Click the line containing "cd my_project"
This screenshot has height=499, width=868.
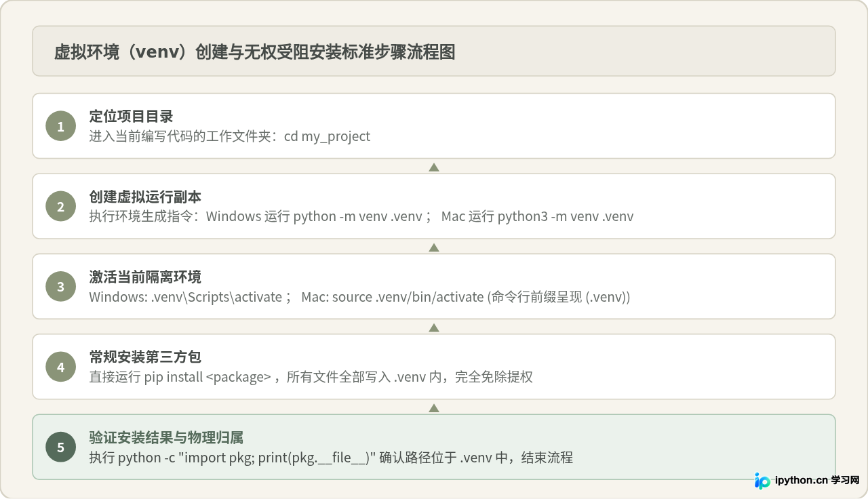coord(230,136)
